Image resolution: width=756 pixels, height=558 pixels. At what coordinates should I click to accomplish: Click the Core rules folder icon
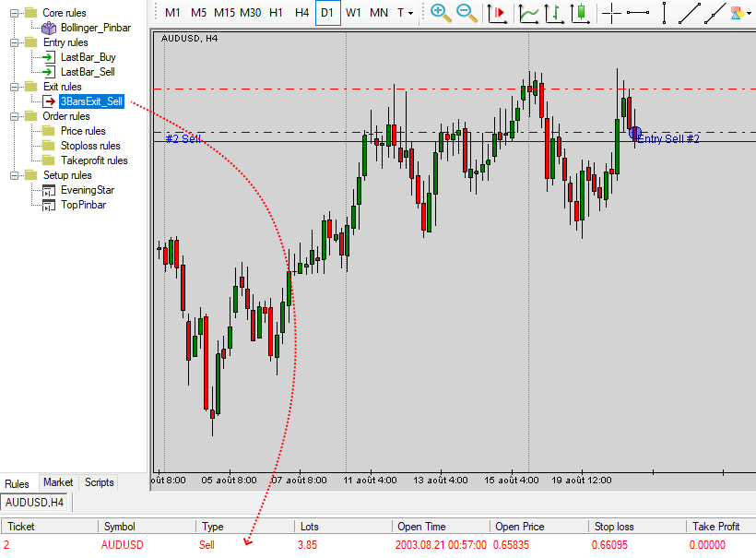tap(30, 13)
